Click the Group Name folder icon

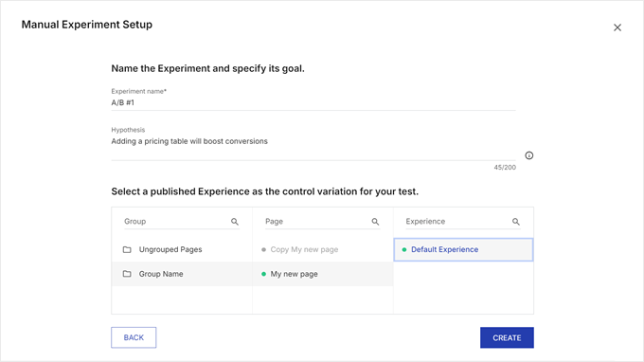point(127,274)
